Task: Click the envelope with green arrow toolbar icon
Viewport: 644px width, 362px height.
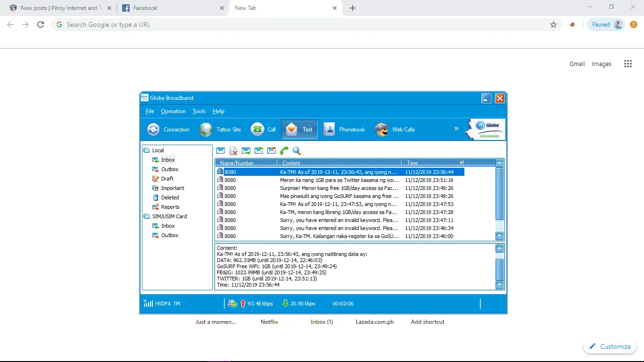Action: click(246, 151)
